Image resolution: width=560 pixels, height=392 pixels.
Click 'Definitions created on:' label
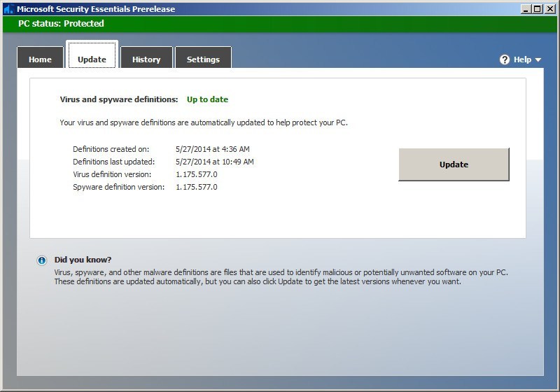pyautogui.click(x=111, y=149)
